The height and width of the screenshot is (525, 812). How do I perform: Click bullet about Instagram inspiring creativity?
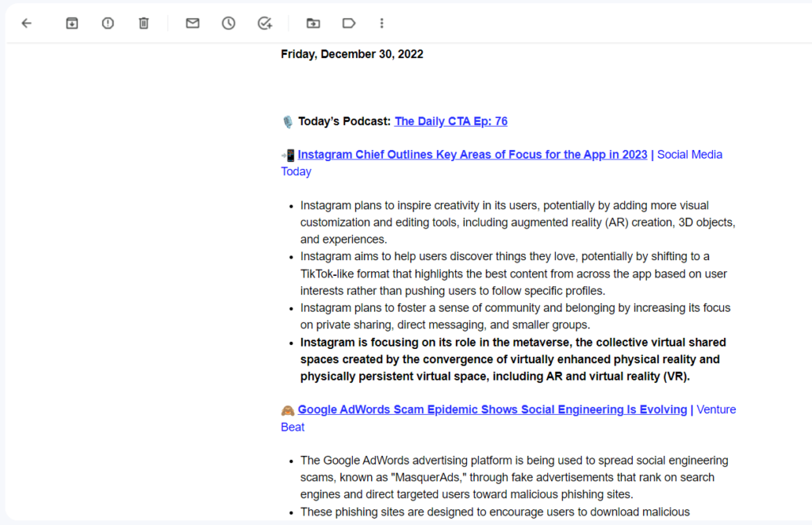point(518,223)
